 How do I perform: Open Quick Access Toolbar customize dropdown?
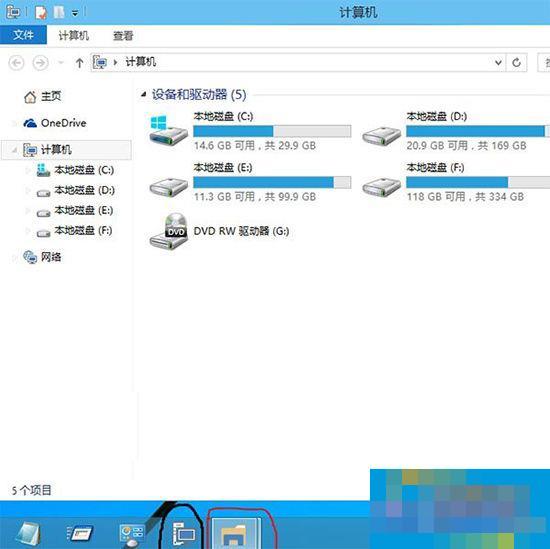click(x=75, y=13)
